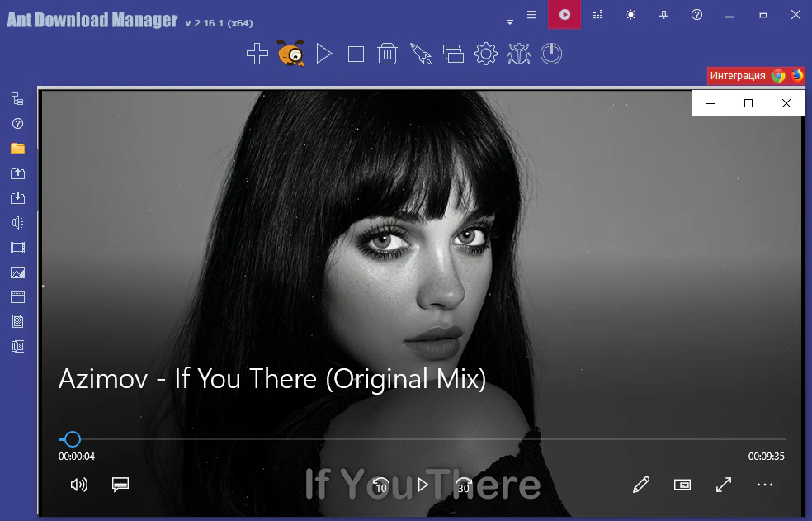Select the audio speaker category in sidebar

(17, 222)
